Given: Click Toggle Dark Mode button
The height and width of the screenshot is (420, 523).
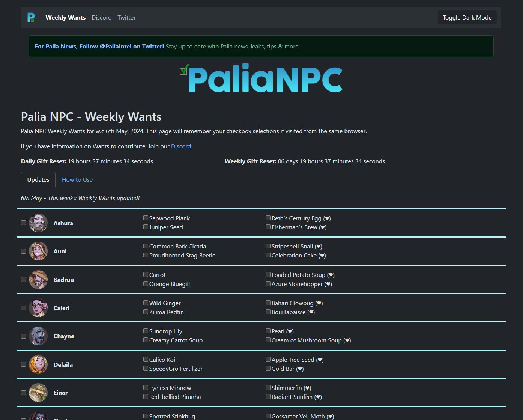Looking at the screenshot, I should (467, 17).
